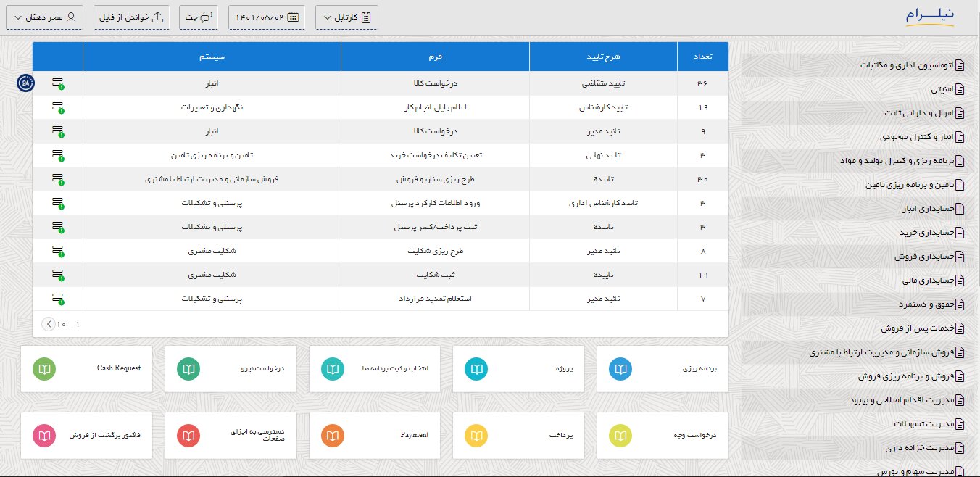This screenshot has height=477, width=980.
Task: Open list icon for طرح ریزی سناریو فروش row
Action: pos(58,179)
